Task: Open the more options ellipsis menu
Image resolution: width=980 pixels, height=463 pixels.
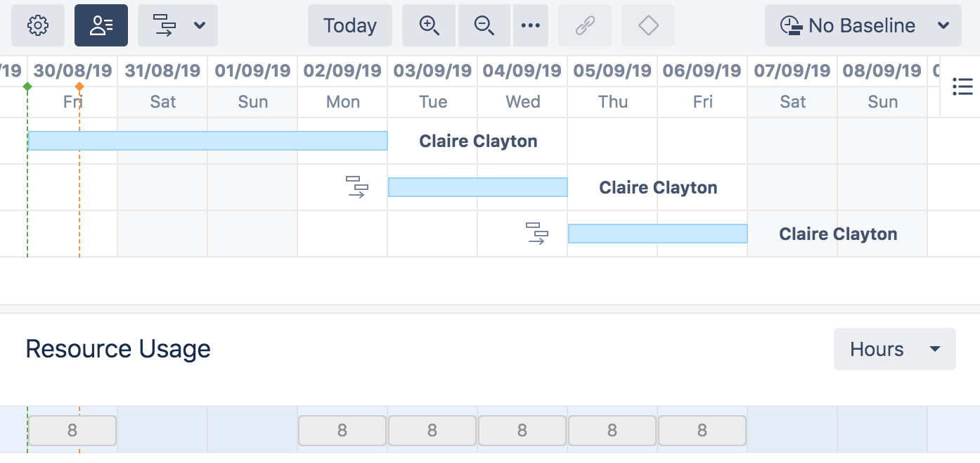Action: (531, 26)
